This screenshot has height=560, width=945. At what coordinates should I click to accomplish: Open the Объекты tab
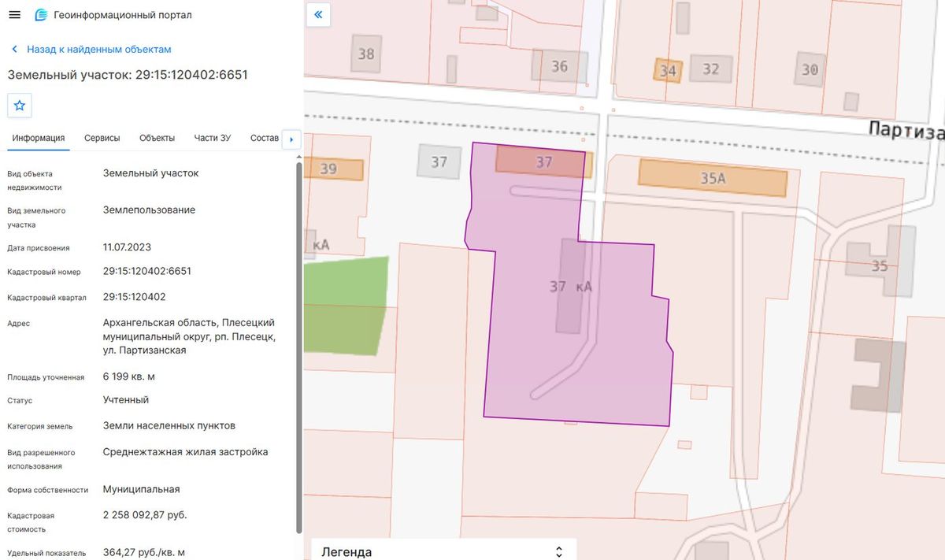point(157,138)
